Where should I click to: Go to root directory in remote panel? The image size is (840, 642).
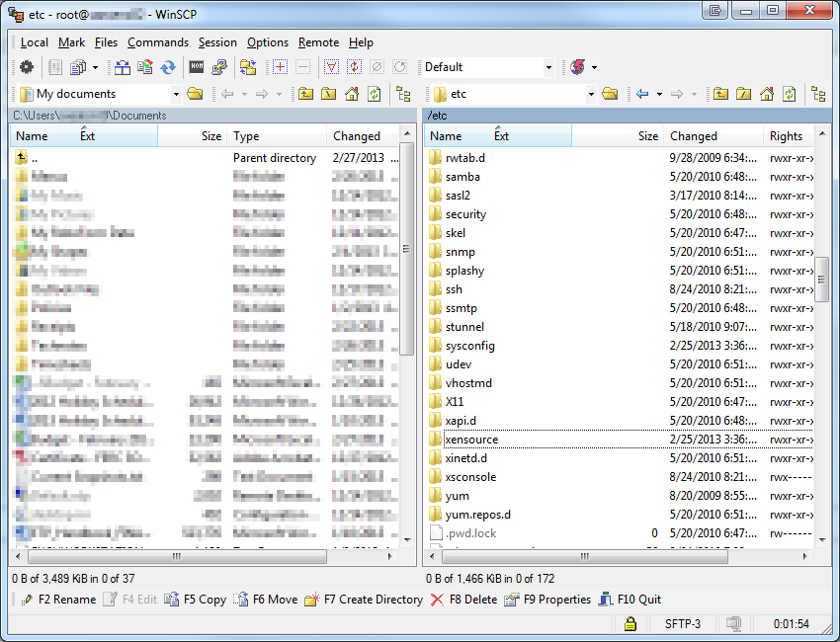tap(743, 94)
